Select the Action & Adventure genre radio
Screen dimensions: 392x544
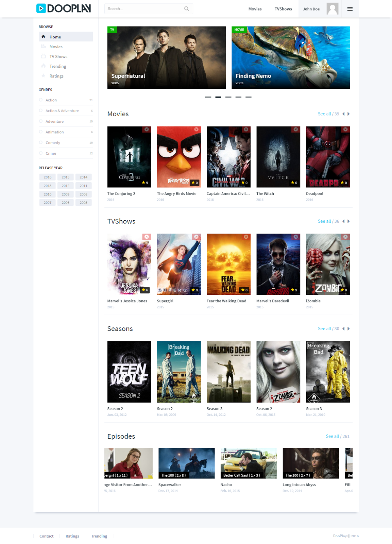pos(41,111)
